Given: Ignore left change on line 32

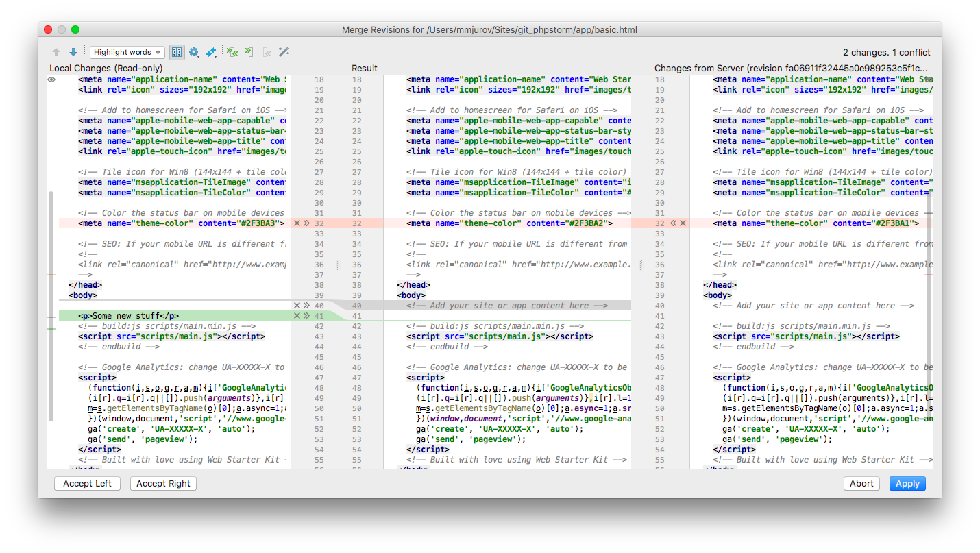Looking at the screenshot, I should click(x=297, y=223).
